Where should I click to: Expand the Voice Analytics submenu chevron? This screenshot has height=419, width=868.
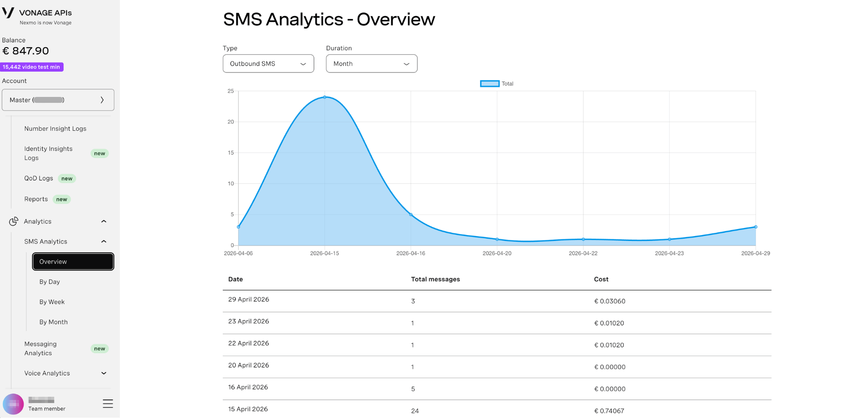point(104,373)
